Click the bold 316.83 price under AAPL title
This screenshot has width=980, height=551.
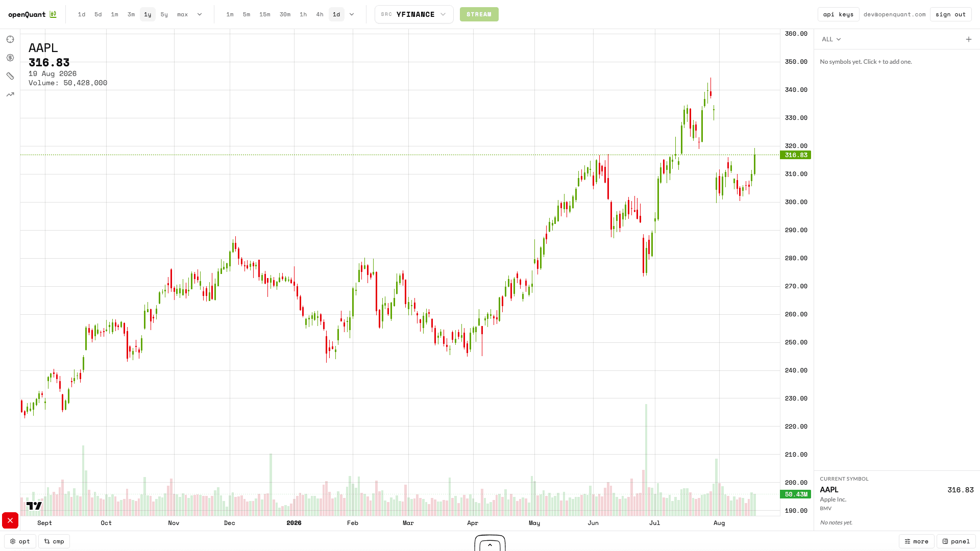coord(49,63)
